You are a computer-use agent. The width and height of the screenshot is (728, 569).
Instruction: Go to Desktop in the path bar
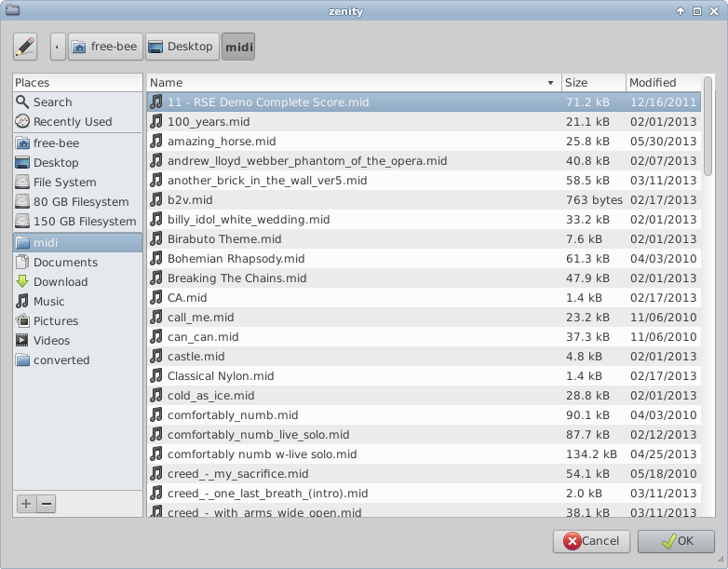tap(182, 47)
